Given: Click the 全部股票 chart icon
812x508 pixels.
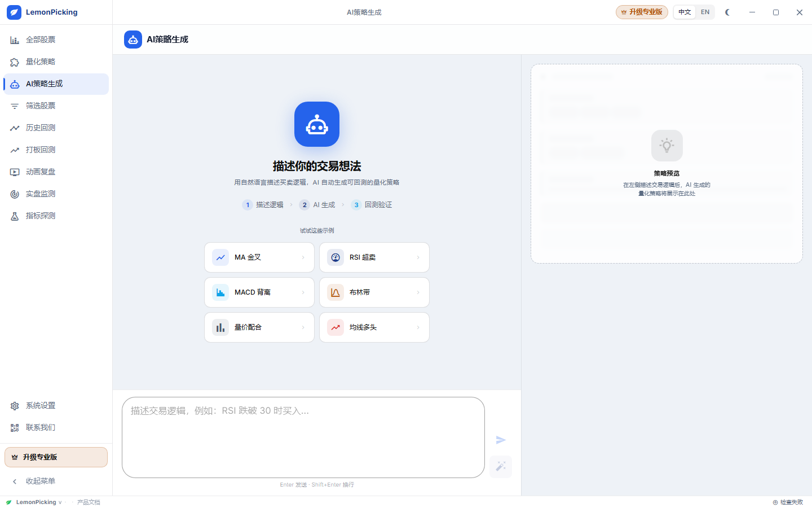Looking at the screenshot, I should coord(15,40).
